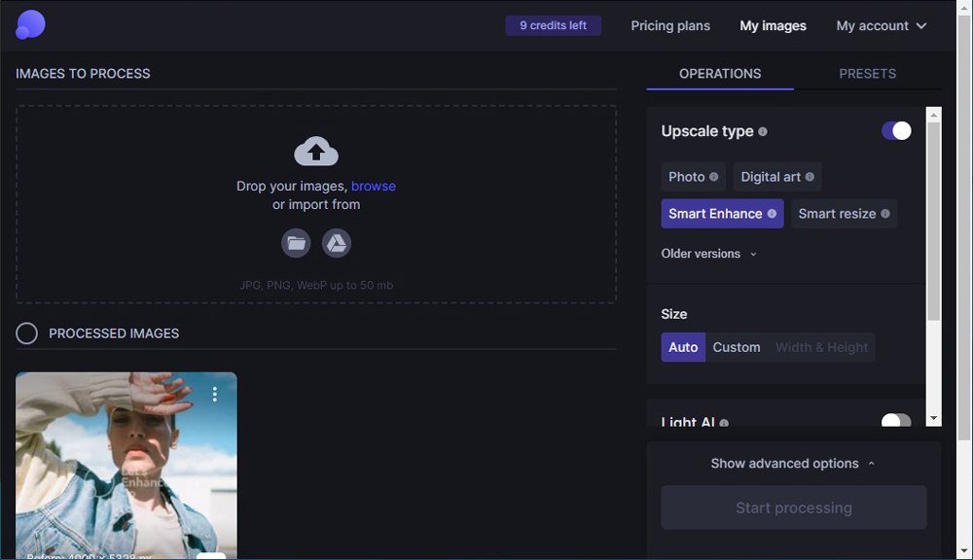This screenshot has width=973, height=560.
Task: Select the Smart Enhance upscale type
Action: 715,214
